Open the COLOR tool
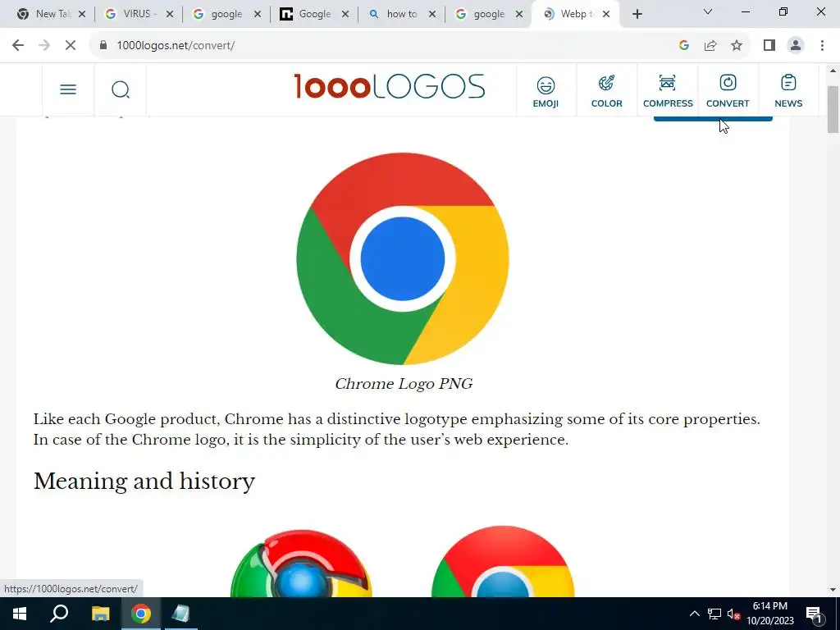The height and width of the screenshot is (630, 840). pyautogui.click(x=606, y=92)
